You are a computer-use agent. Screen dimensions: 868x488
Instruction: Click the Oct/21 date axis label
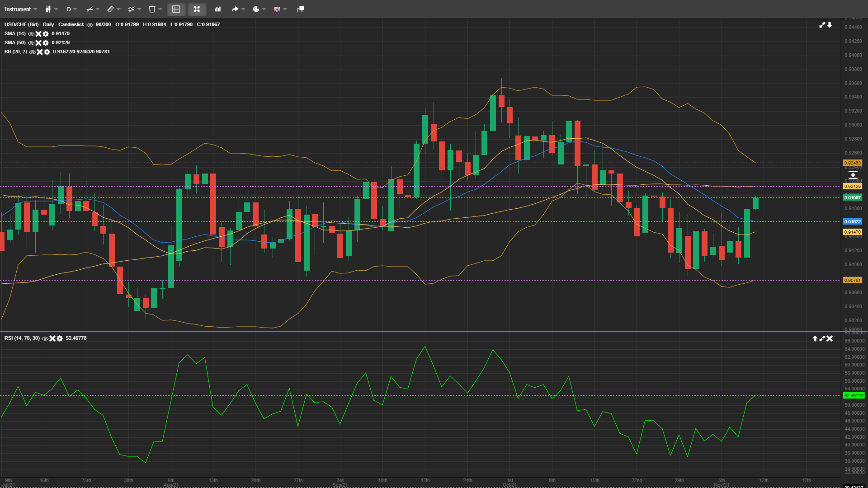[509, 485]
